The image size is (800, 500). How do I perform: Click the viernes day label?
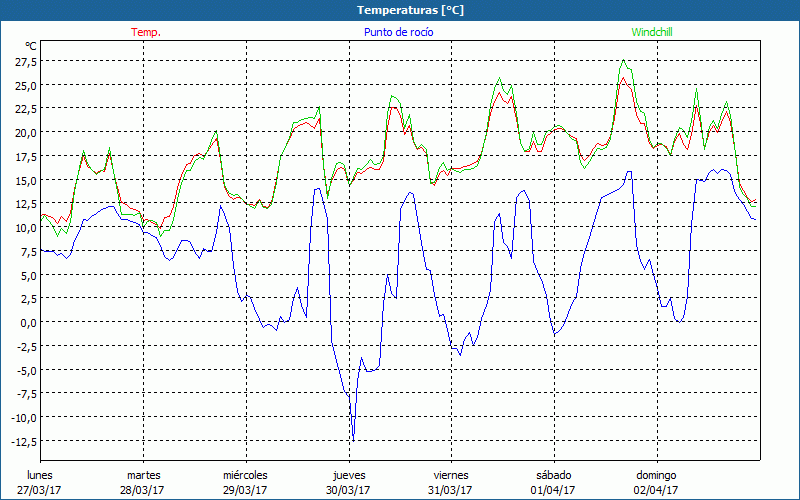[451, 475]
